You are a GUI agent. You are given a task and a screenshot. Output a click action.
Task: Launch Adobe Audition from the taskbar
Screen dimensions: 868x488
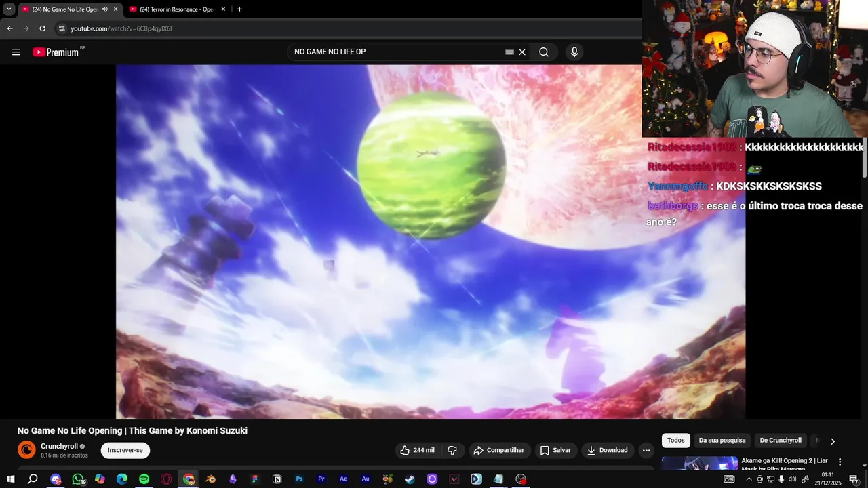(366, 479)
